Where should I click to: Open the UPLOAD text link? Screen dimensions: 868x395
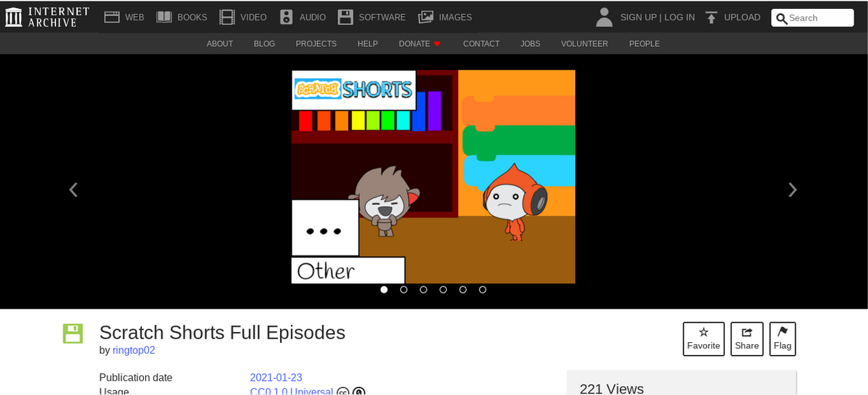742,18
